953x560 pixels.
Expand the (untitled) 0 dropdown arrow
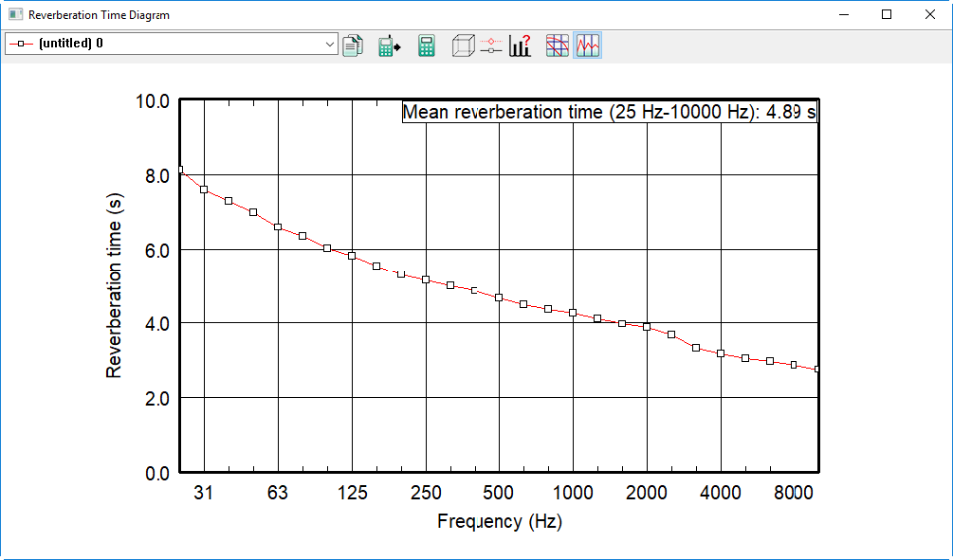pos(329,44)
